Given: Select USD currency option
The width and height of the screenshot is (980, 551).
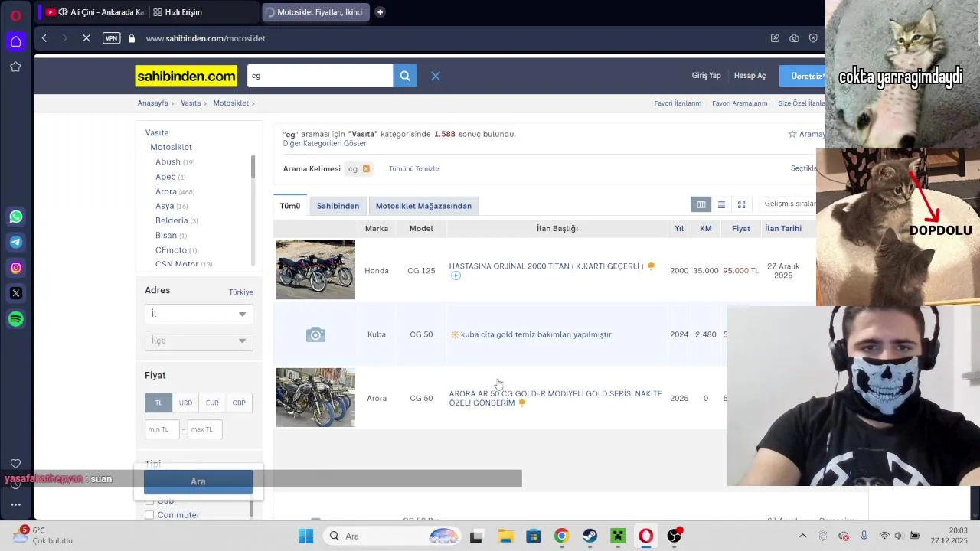Looking at the screenshot, I should (185, 403).
